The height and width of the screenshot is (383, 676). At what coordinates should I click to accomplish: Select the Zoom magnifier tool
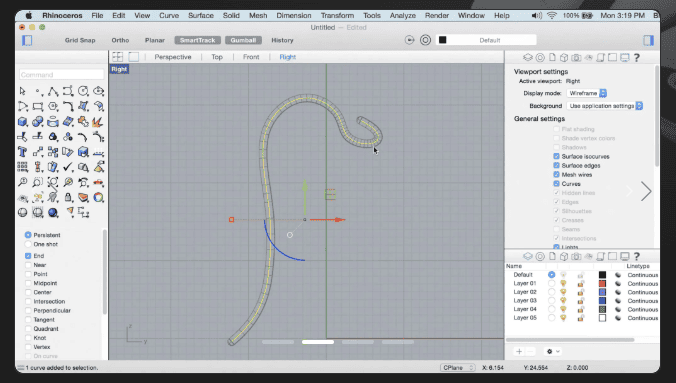coord(22,182)
